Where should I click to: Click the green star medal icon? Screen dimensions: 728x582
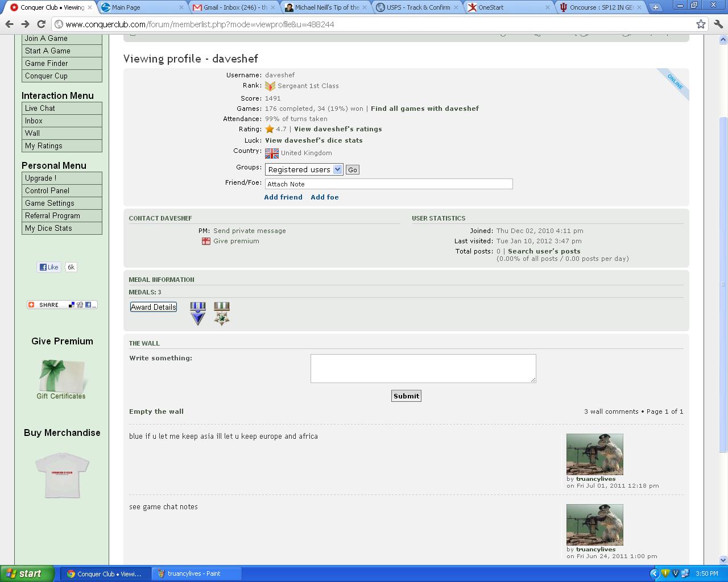[221, 313]
